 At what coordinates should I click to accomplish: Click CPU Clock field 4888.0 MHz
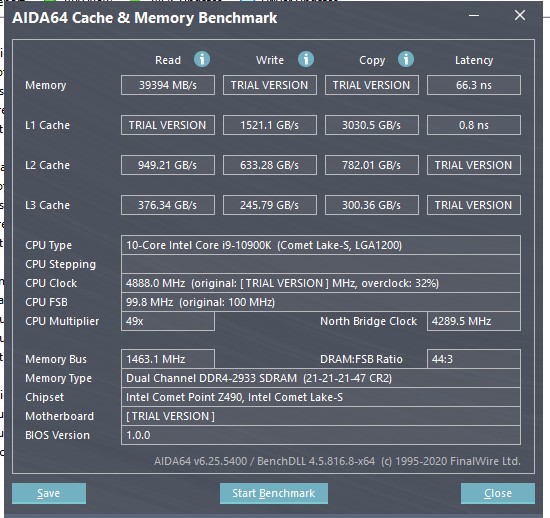321,283
